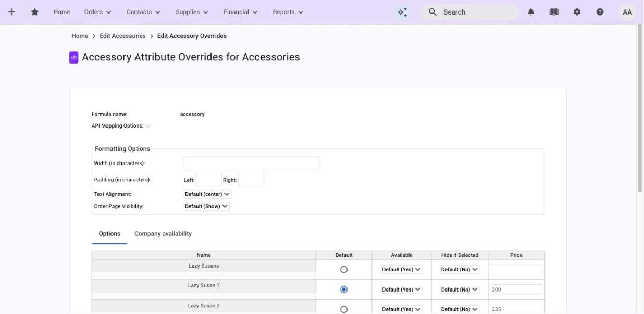644x314 pixels.
Task: Click the plus add-new icon
Action: 11,12
